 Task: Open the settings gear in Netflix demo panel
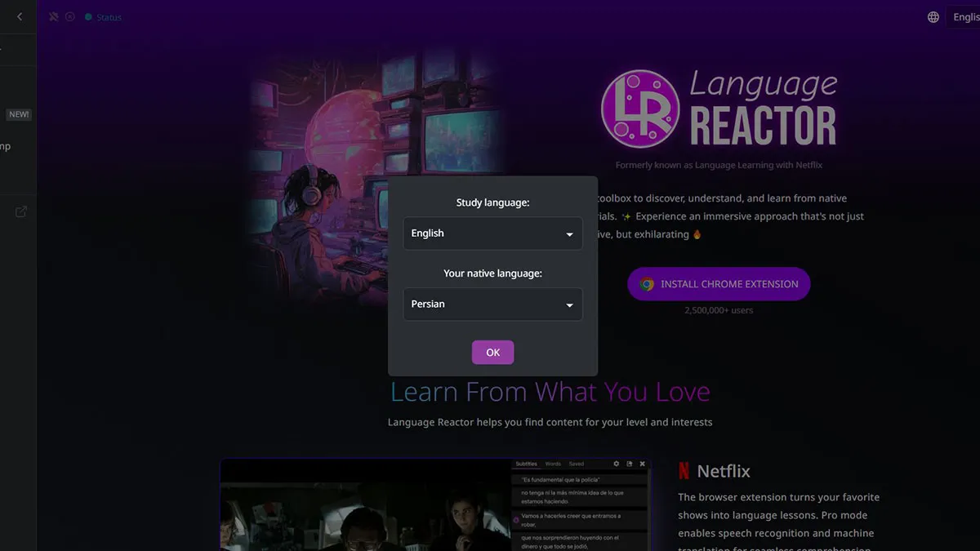tap(617, 464)
